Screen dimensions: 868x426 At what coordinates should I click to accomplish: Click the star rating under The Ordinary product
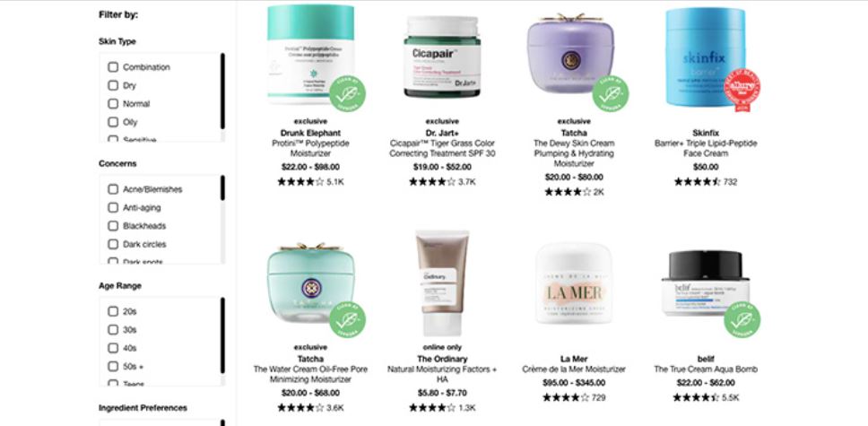click(x=432, y=408)
